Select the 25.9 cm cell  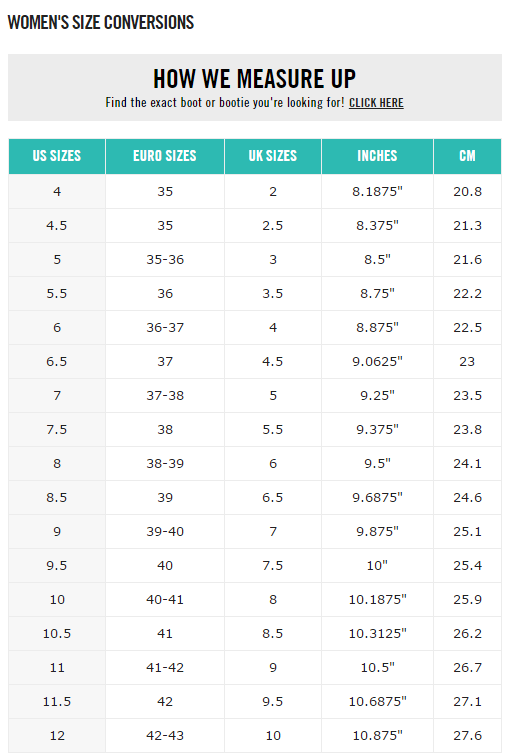pyautogui.click(x=467, y=599)
